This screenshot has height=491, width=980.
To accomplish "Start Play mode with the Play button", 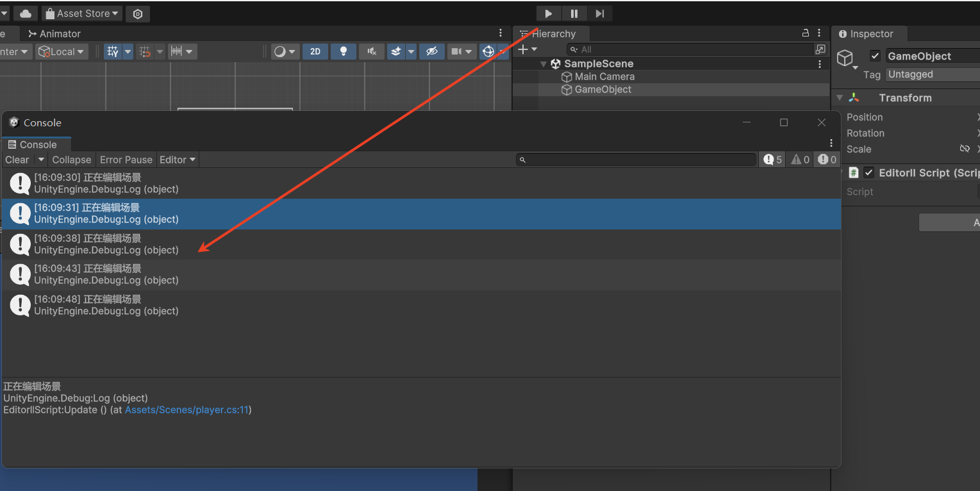I will [548, 13].
